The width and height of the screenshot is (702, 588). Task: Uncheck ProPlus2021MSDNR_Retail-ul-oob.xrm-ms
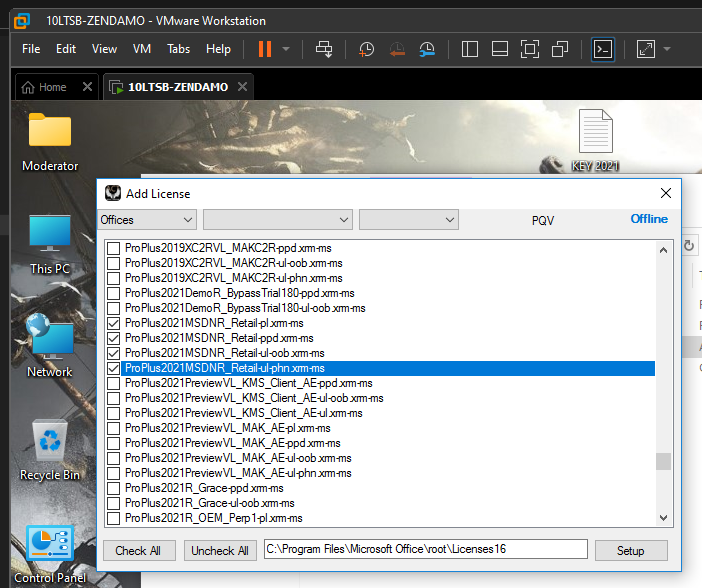point(114,353)
